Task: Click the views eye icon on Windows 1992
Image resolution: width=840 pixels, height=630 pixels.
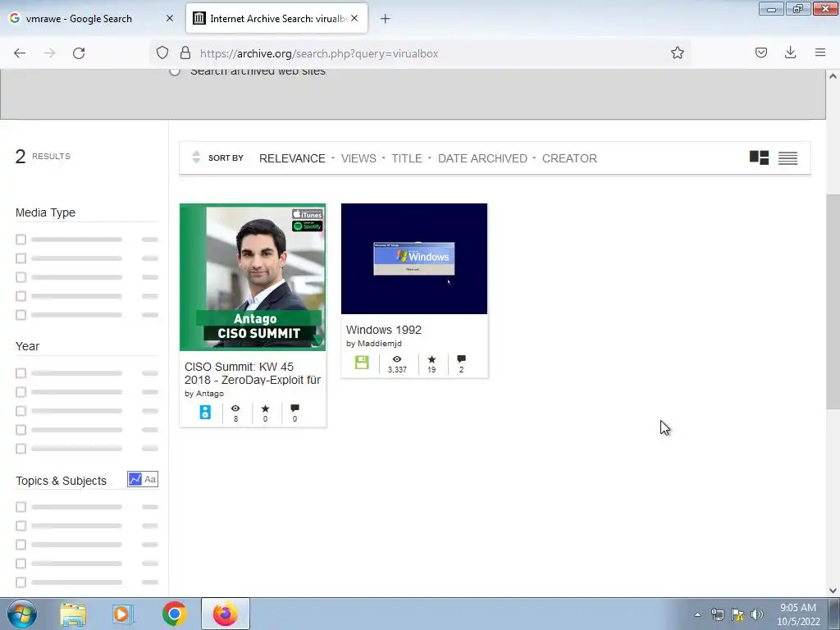Action: pos(397,359)
